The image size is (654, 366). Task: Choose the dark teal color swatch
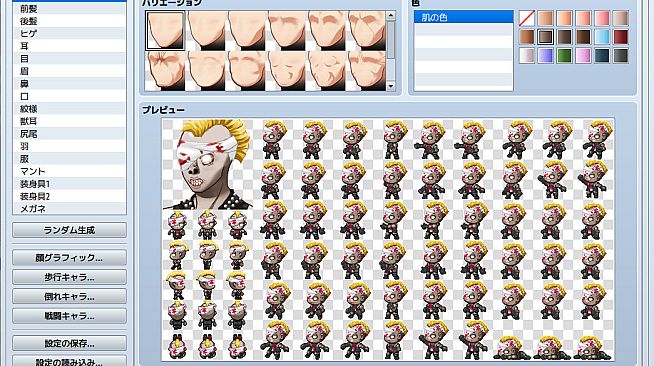click(x=602, y=55)
